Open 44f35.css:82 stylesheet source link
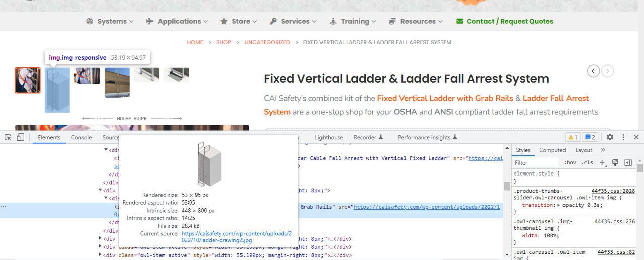 tap(616, 252)
